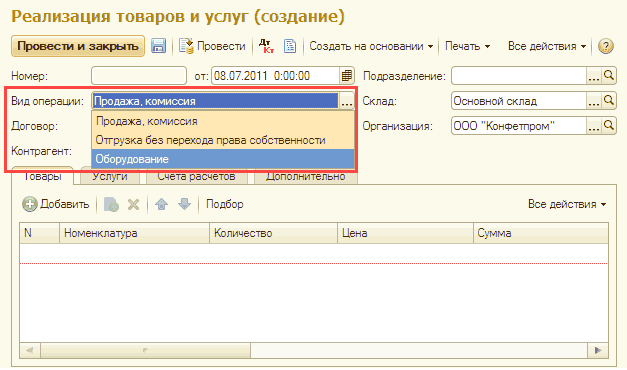
Task: Click the save diskette icon
Action: [158, 46]
